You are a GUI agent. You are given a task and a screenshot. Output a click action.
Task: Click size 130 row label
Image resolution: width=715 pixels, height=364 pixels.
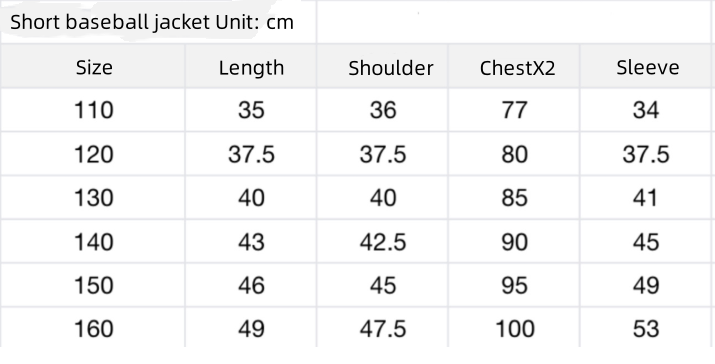[x=93, y=198]
